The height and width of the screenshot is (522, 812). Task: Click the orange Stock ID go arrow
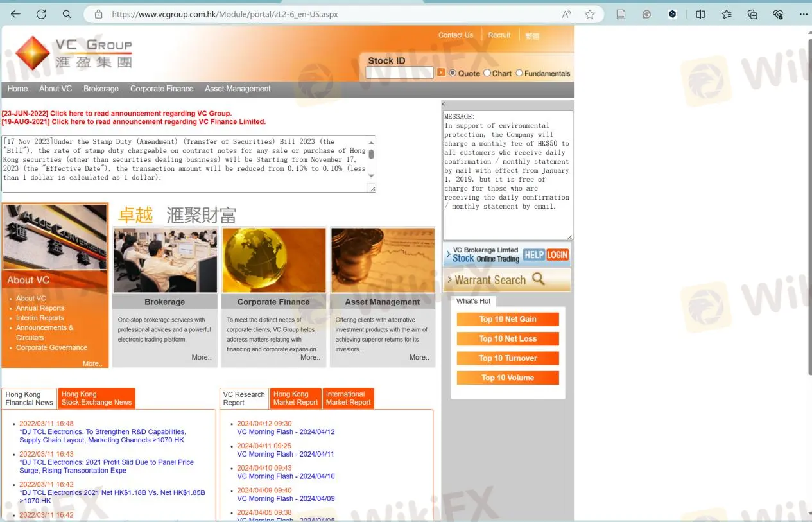pos(441,73)
